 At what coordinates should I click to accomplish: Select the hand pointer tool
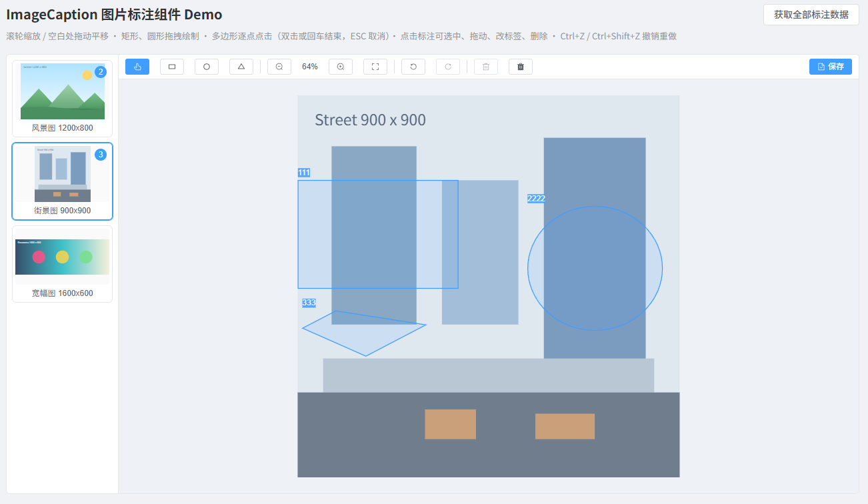(137, 67)
